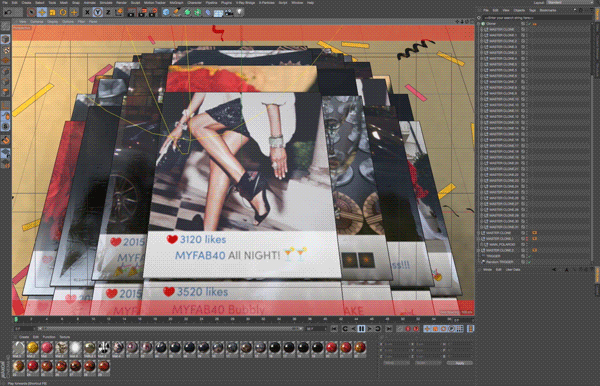
Task: Toggle Cloner green enable checkmark
Action: click(x=530, y=24)
